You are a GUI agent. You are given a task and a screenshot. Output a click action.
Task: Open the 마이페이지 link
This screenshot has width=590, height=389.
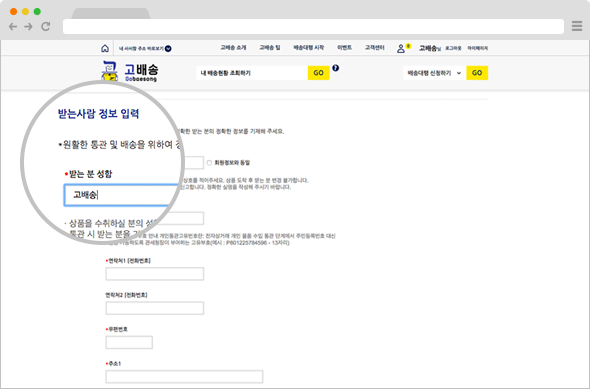[x=477, y=48]
